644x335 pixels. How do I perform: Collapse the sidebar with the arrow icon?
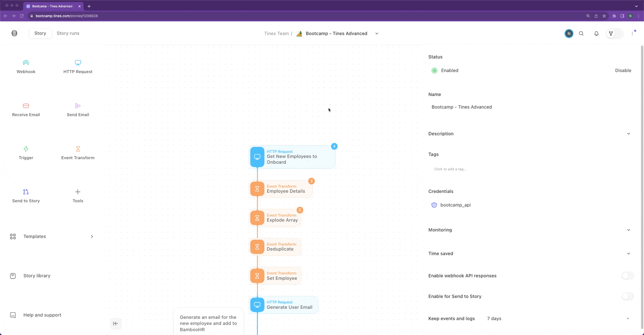(116, 323)
